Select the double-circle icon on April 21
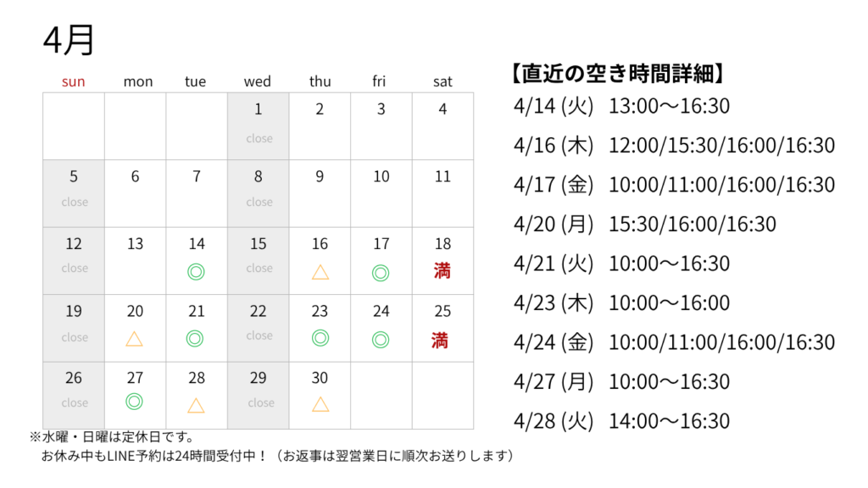Image resolution: width=868 pixels, height=488 pixels. pyautogui.click(x=196, y=338)
